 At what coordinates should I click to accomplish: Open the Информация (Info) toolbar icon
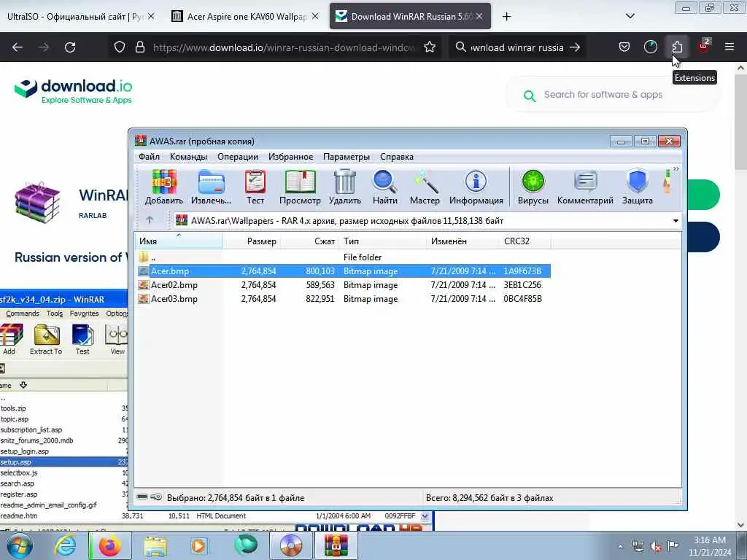(x=476, y=187)
